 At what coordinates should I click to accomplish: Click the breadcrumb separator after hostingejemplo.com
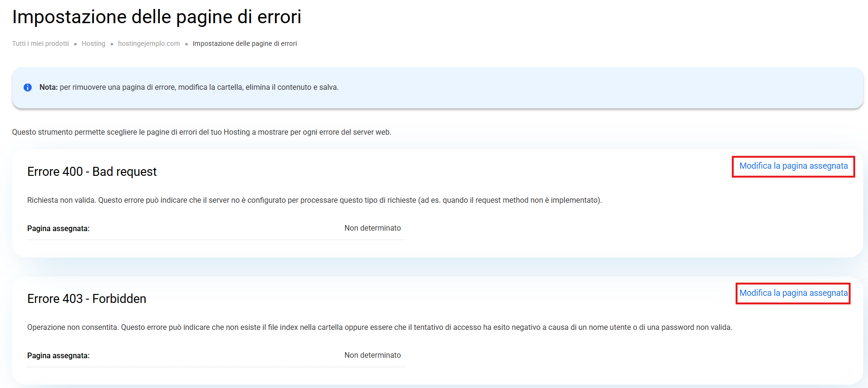186,44
